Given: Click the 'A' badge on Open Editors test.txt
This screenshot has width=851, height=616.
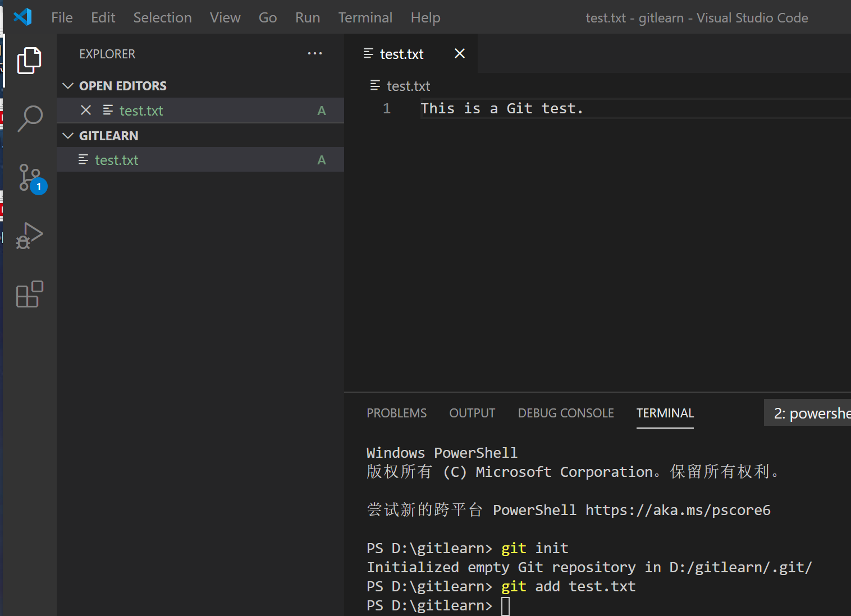Looking at the screenshot, I should tap(322, 111).
